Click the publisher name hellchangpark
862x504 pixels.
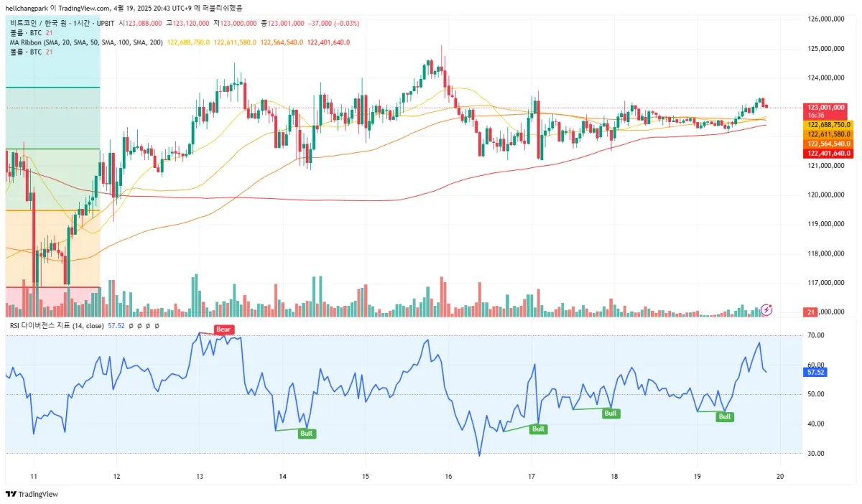click(x=26, y=8)
